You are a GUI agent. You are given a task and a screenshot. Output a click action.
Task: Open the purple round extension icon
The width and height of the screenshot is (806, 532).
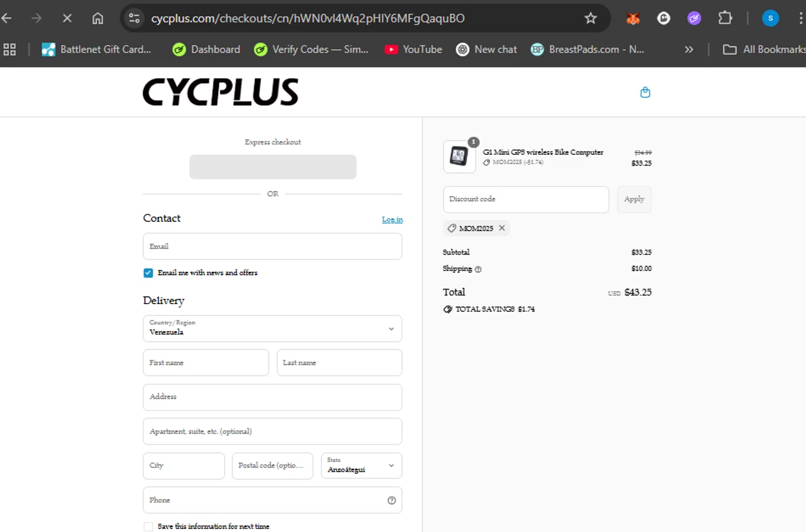(694, 18)
